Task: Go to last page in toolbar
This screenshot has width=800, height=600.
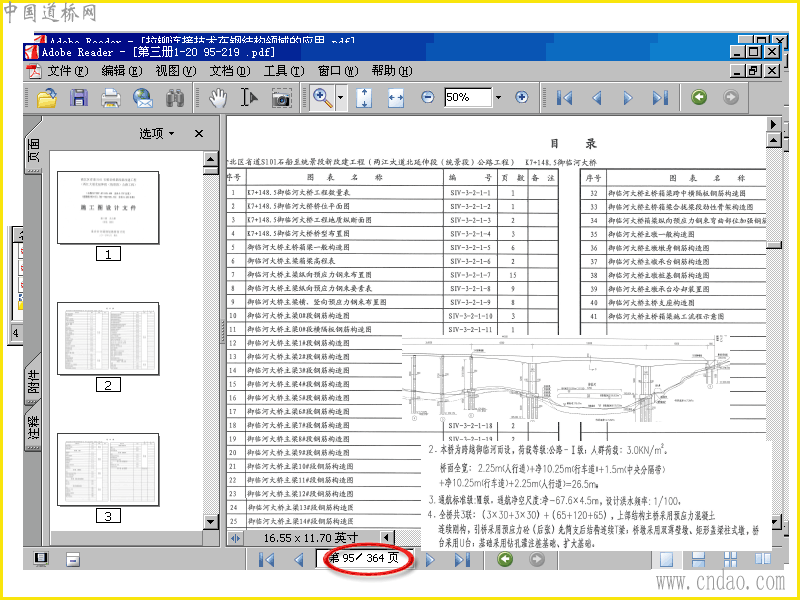Action: [660, 97]
